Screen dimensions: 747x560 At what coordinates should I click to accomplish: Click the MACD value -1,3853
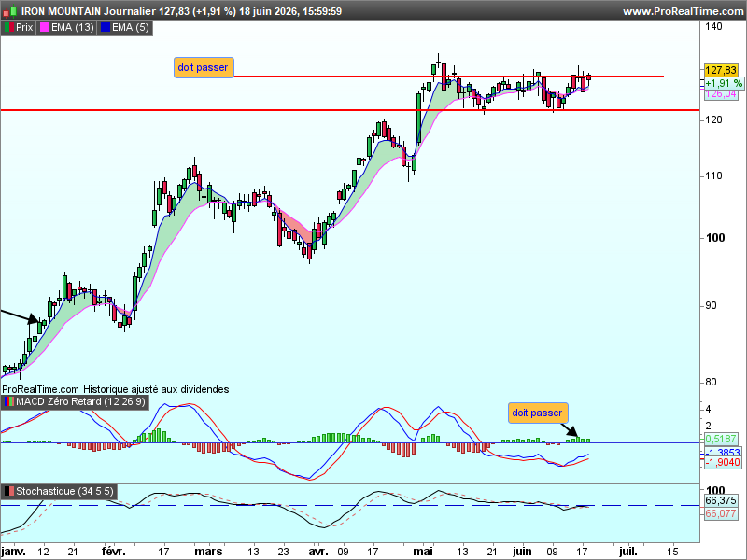723,453
